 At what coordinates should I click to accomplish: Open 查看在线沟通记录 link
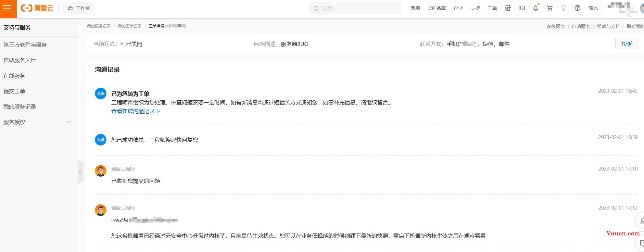click(135, 111)
